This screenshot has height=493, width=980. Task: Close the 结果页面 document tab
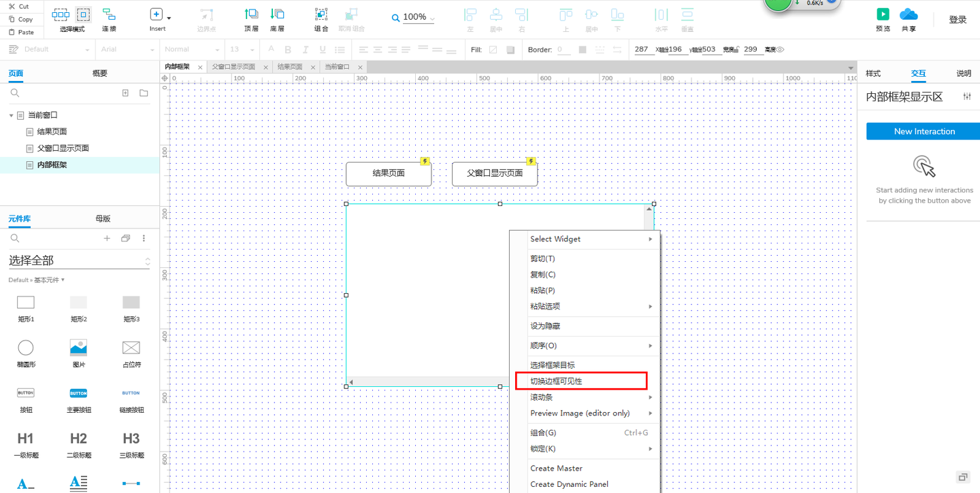coord(313,67)
